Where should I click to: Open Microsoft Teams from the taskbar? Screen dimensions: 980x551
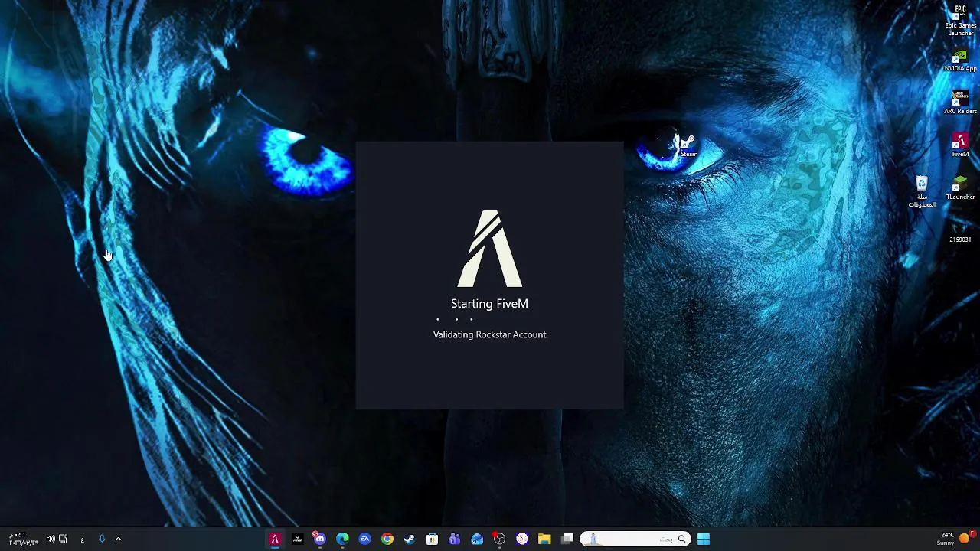click(455, 539)
